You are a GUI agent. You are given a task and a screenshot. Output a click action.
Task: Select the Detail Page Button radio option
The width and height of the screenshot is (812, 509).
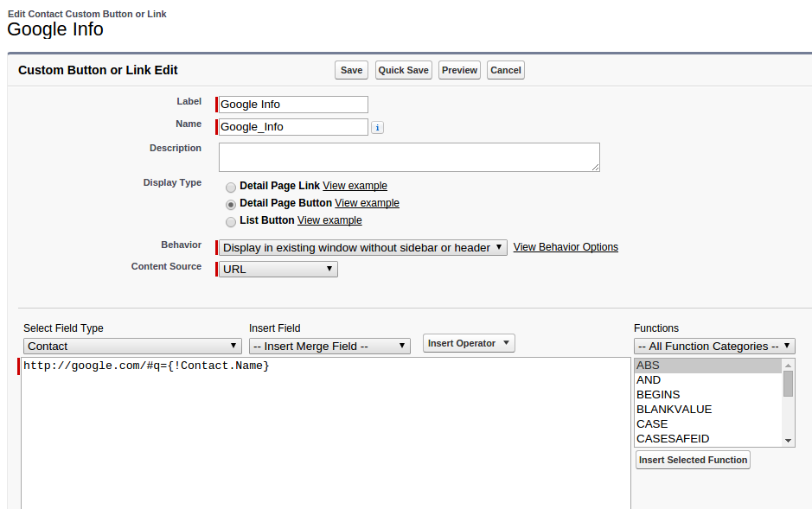point(231,205)
